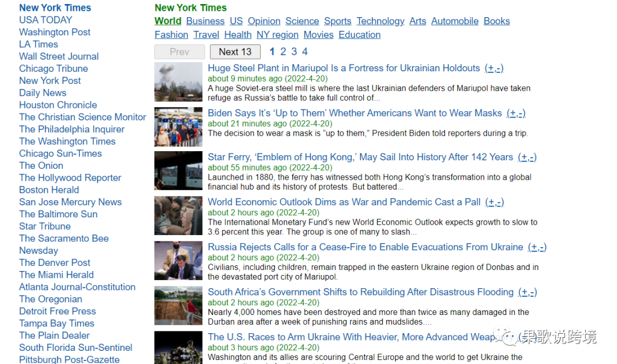Screen dimensions: 617x364
Task: Open Washington Post in the sidebar
Action: (x=55, y=32)
